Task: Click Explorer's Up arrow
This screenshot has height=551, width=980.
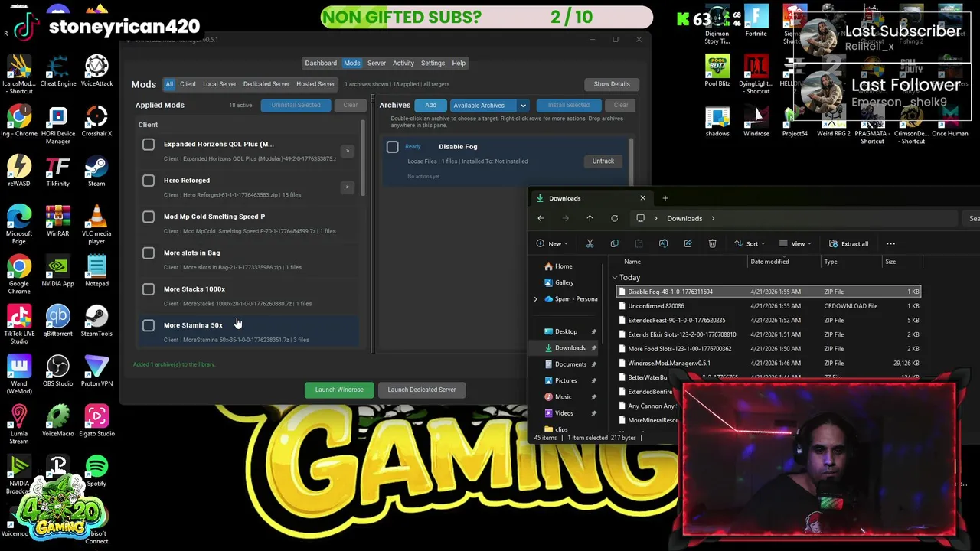Action: click(x=590, y=218)
